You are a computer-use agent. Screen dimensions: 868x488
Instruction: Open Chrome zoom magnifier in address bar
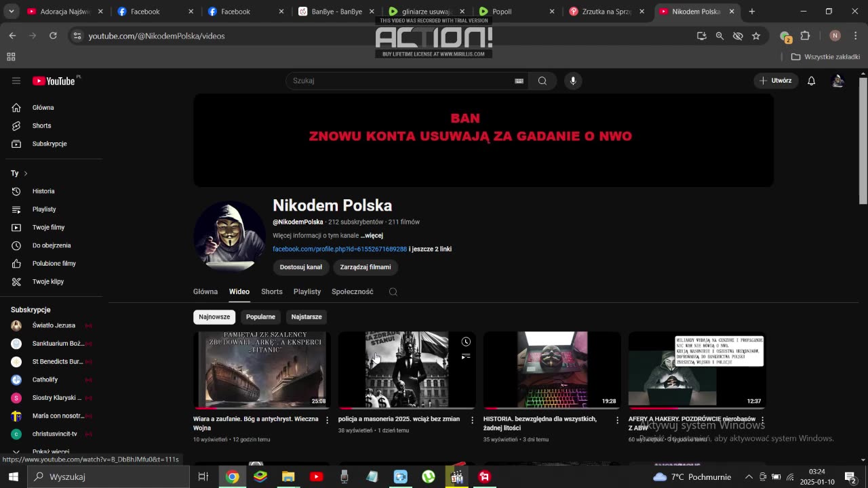pos(719,36)
